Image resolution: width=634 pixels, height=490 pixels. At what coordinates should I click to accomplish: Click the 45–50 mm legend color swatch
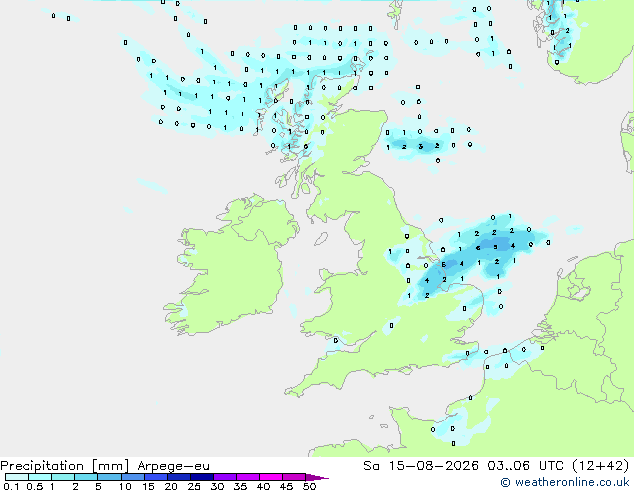click(294, 477)
